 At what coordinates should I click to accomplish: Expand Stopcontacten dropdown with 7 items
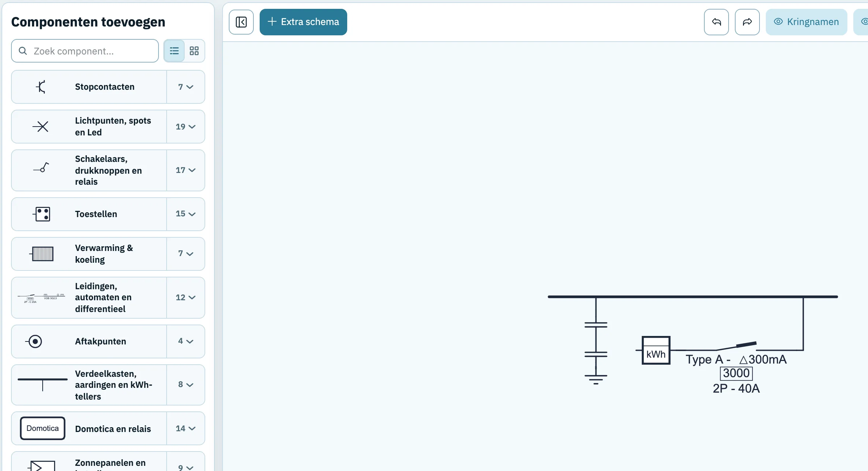click(186, 87)
